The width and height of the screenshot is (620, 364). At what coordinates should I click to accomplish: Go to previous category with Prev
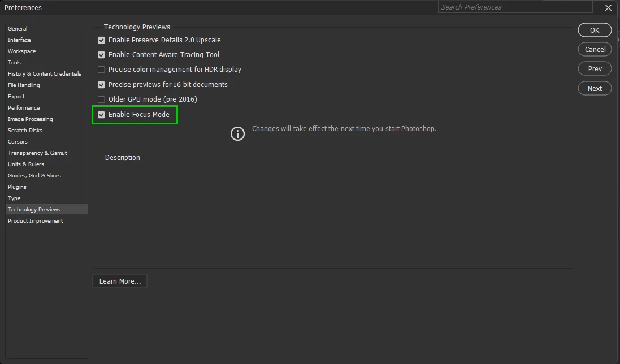[595, 69]
